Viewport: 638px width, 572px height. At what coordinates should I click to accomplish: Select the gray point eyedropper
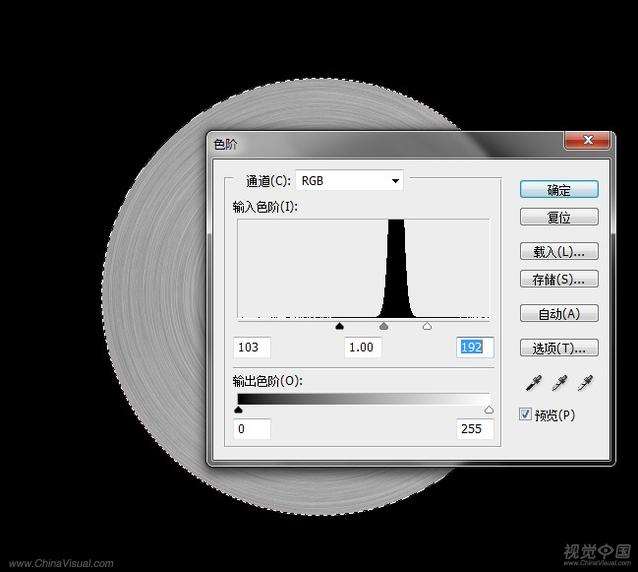coord(561,383)
